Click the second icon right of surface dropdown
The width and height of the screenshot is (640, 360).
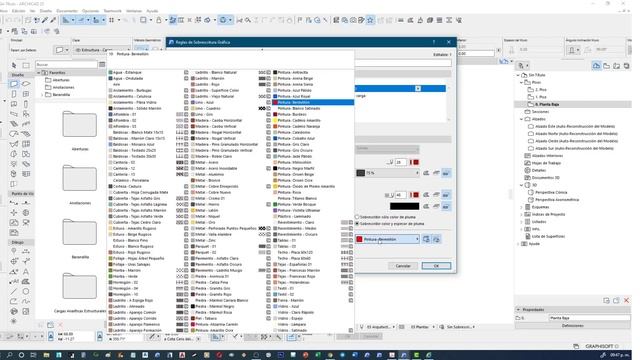(x=436, y=239)
